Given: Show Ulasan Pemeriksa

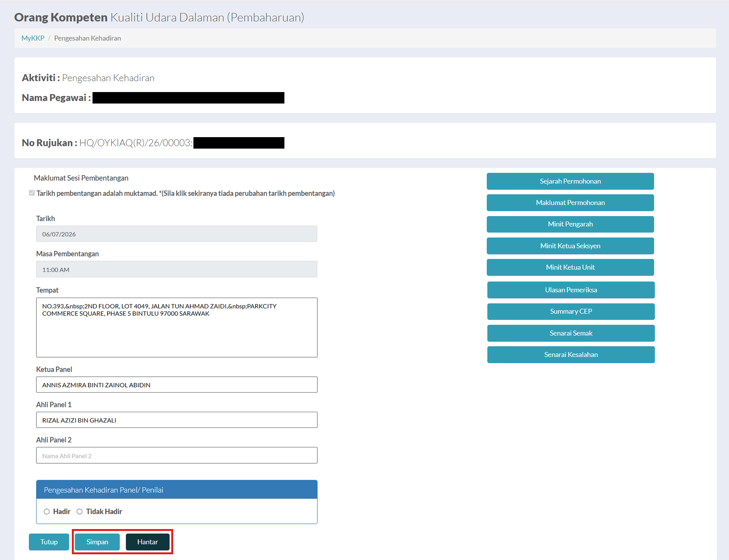Looking at the screenshot, I should click(571, 290).
